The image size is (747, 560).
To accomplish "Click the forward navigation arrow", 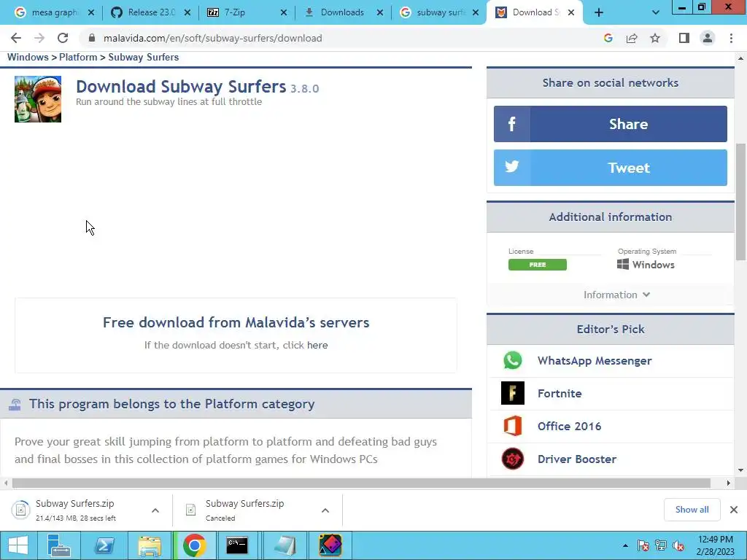I will point(39,38).
